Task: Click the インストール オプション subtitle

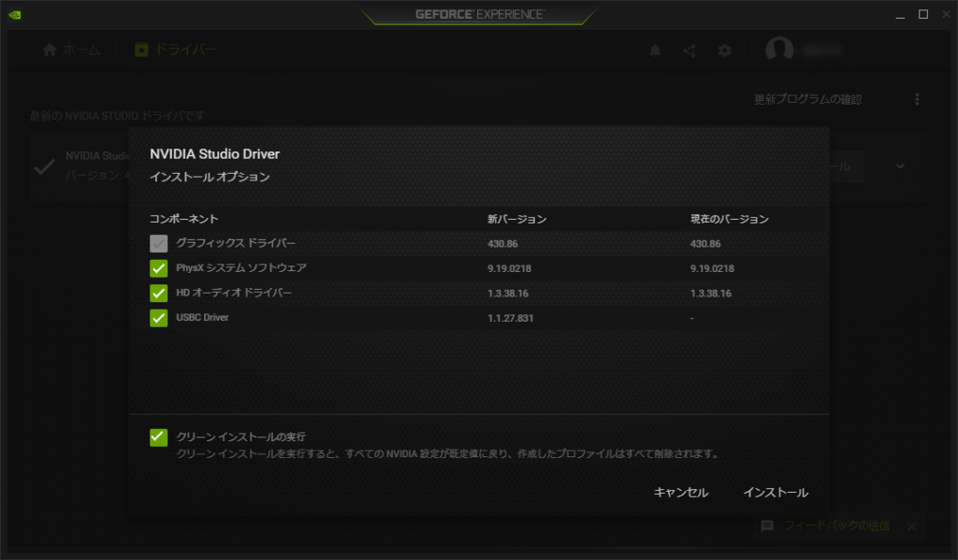Action: (210, 177)
